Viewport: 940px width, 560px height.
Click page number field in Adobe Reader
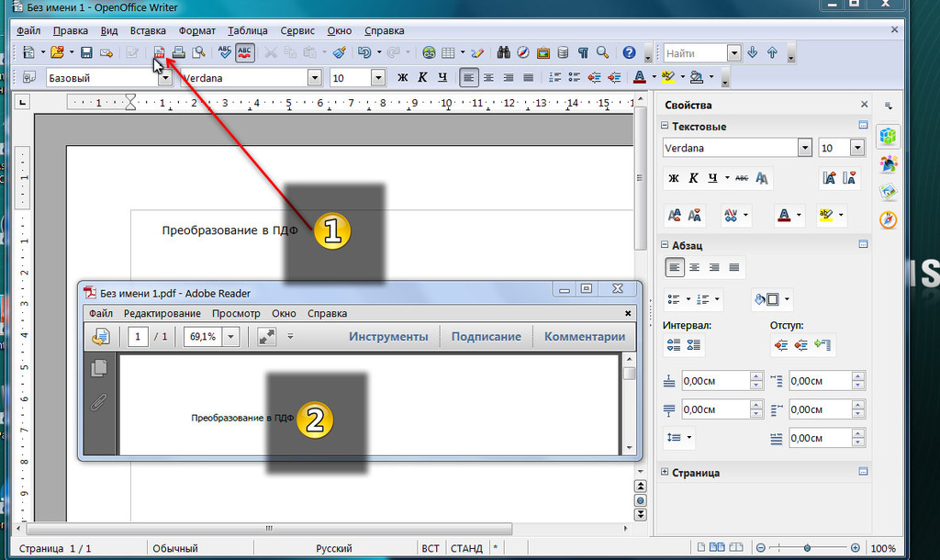(x=138, y=336)
